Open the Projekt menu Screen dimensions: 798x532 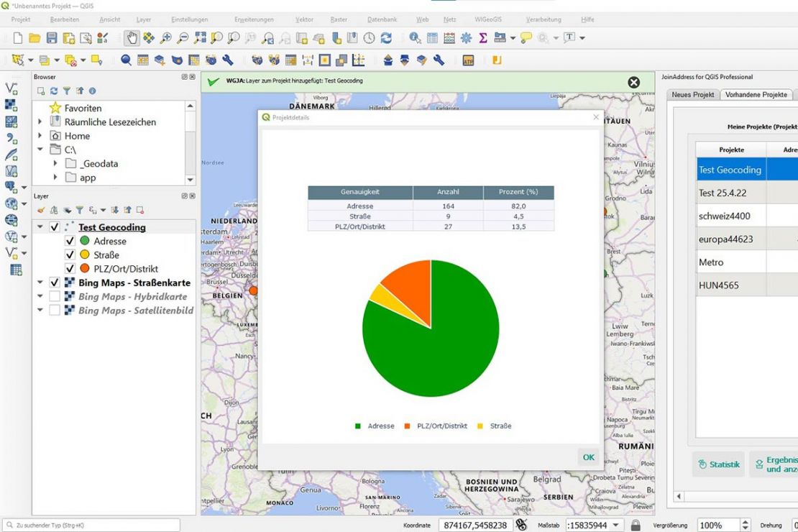[x=21, y=19]
